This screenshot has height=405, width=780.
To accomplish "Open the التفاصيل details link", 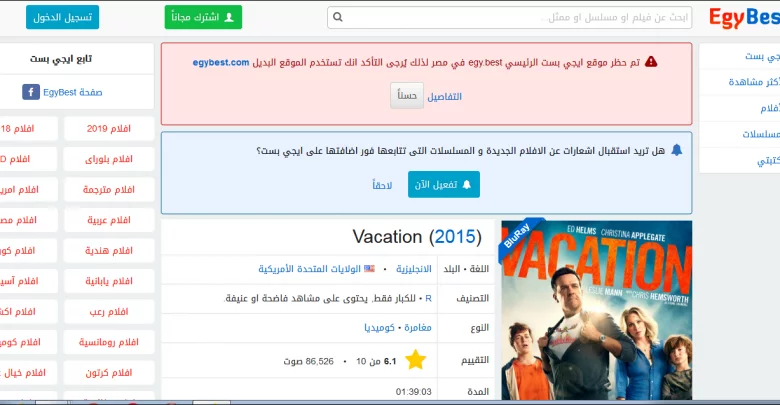I will click(x=445, y=97).
